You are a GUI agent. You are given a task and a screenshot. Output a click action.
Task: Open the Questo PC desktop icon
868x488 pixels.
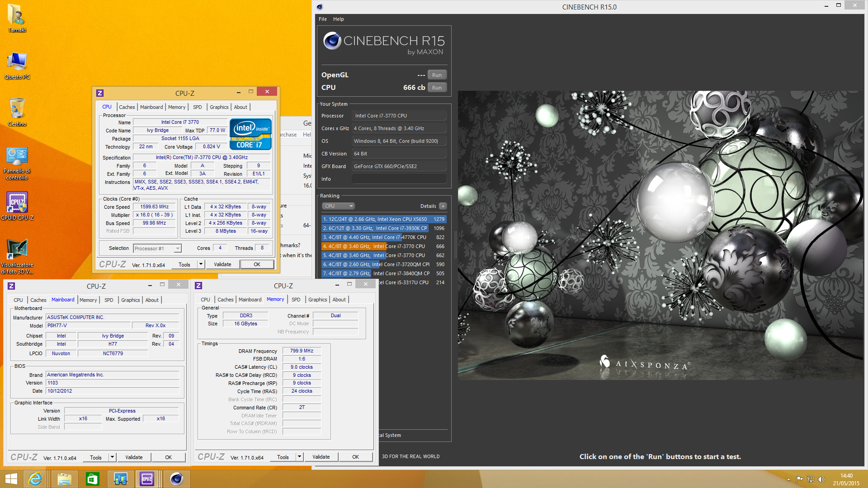17,66
